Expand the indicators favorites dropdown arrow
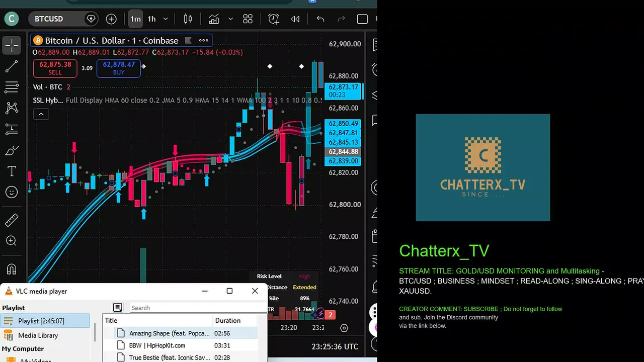Image resolution: width=644 pixels, height=362 pixels. [x=230, y=19]
